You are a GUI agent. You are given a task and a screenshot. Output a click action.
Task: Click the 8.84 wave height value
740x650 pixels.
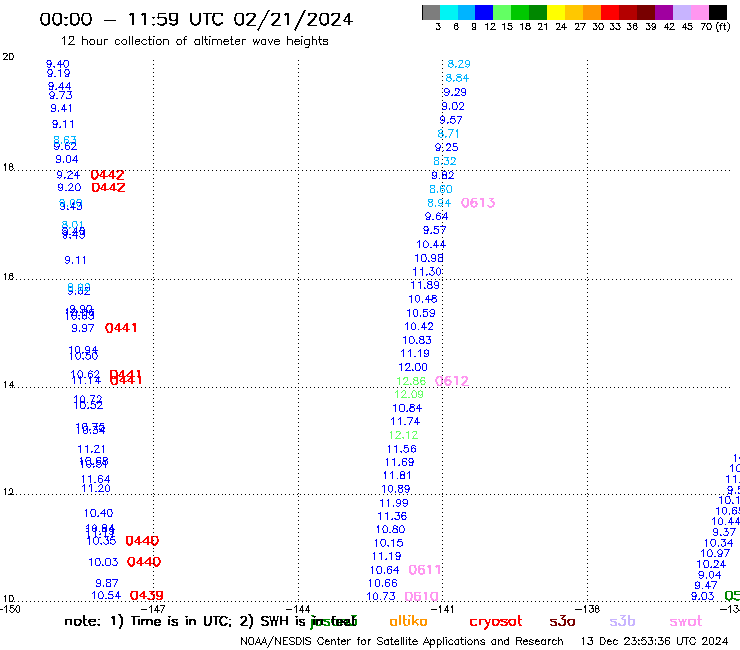coord(457,78)
